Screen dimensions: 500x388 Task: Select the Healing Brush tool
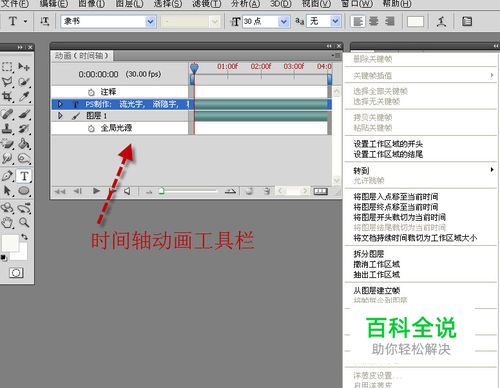(x=7, y=114)
